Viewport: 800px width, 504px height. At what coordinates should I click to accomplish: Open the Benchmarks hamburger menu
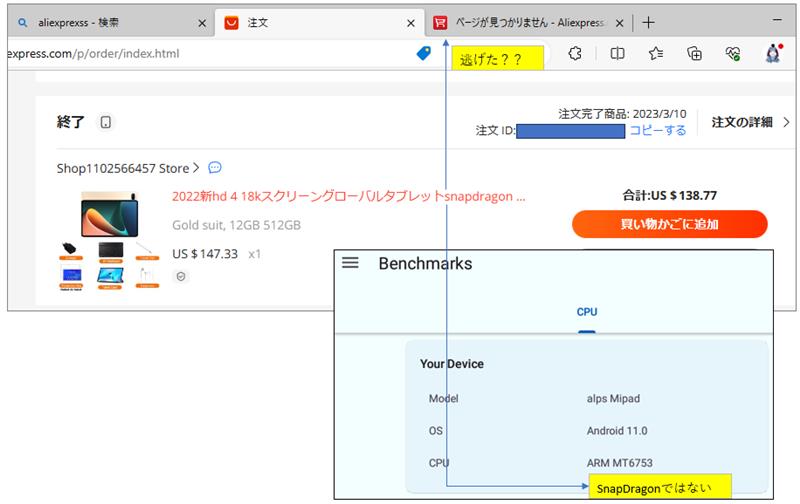coord(350,263)
